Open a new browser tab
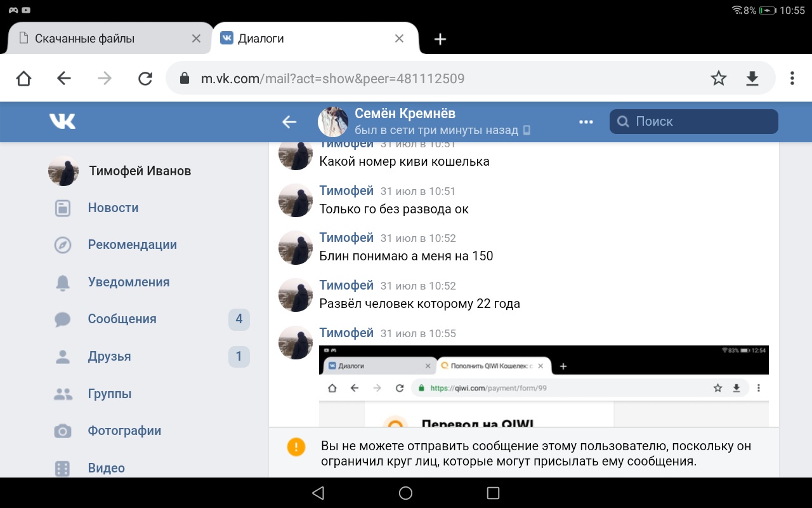Image resolution: width=812 pixels, height=508 pixels. [x=440, y=39]
